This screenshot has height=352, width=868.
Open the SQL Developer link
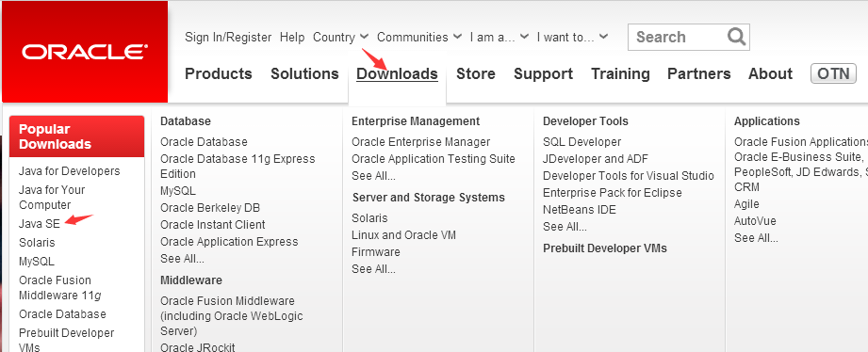coord(581,142)
